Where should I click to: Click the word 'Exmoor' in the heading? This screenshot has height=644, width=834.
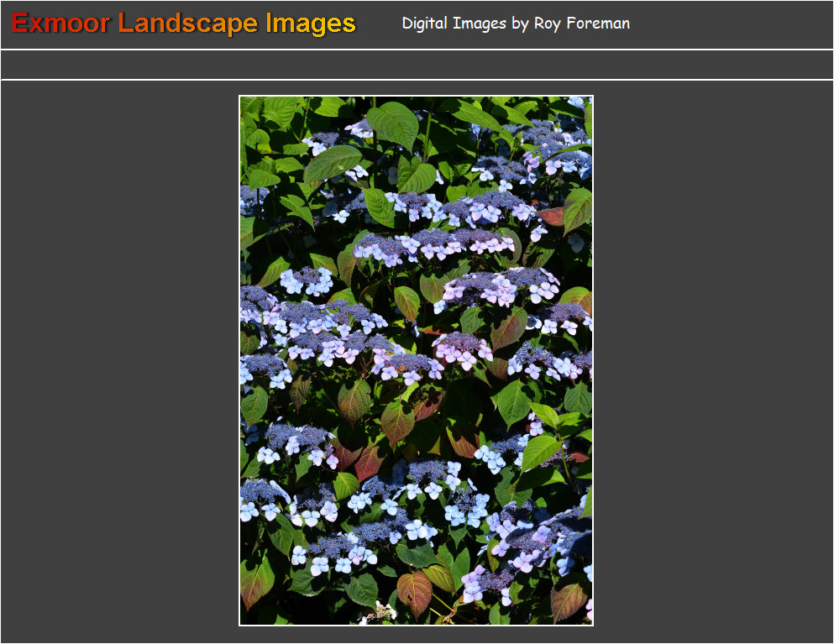point(60,24)
